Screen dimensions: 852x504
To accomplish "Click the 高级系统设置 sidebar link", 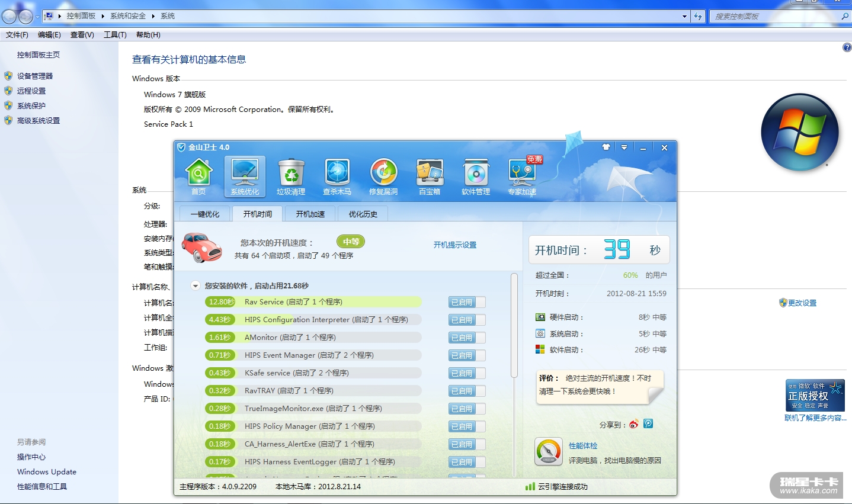I will pyautogui.click(x=39, y=120).
